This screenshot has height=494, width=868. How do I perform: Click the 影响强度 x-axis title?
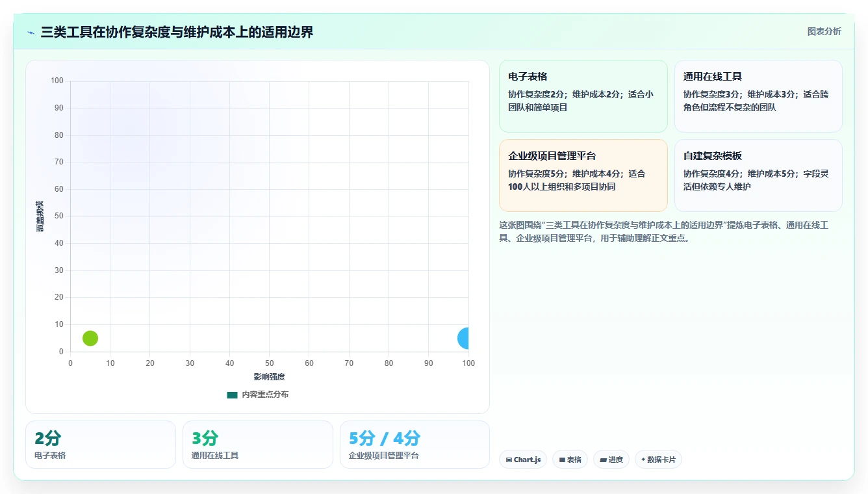[x=269, y=377]
